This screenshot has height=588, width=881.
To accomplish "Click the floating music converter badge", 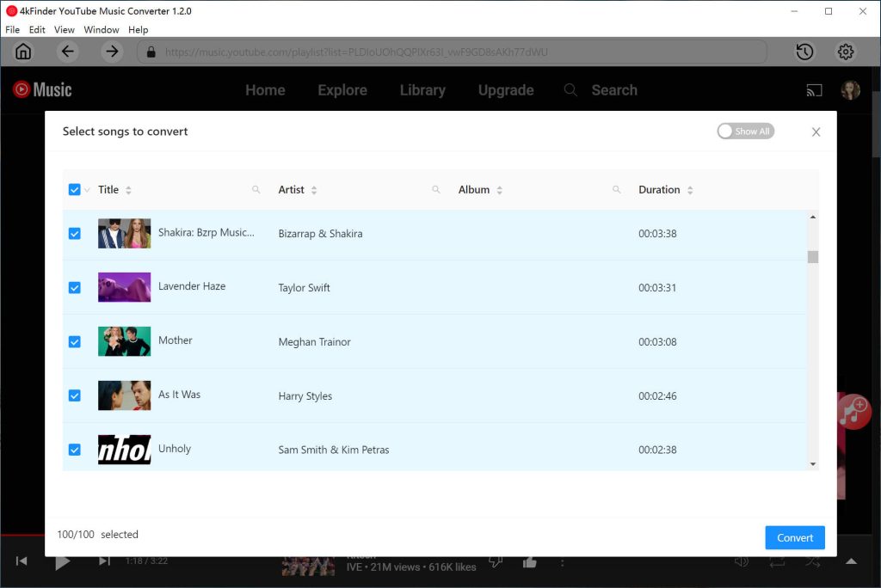I will pos(853,411).
